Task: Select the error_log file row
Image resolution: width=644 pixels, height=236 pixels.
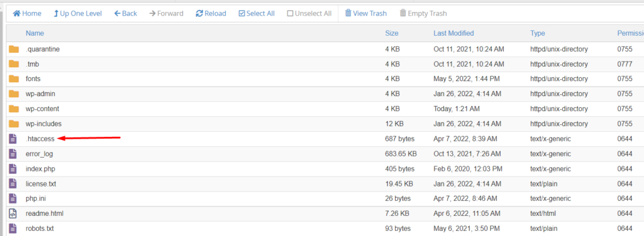Action: 325,154
